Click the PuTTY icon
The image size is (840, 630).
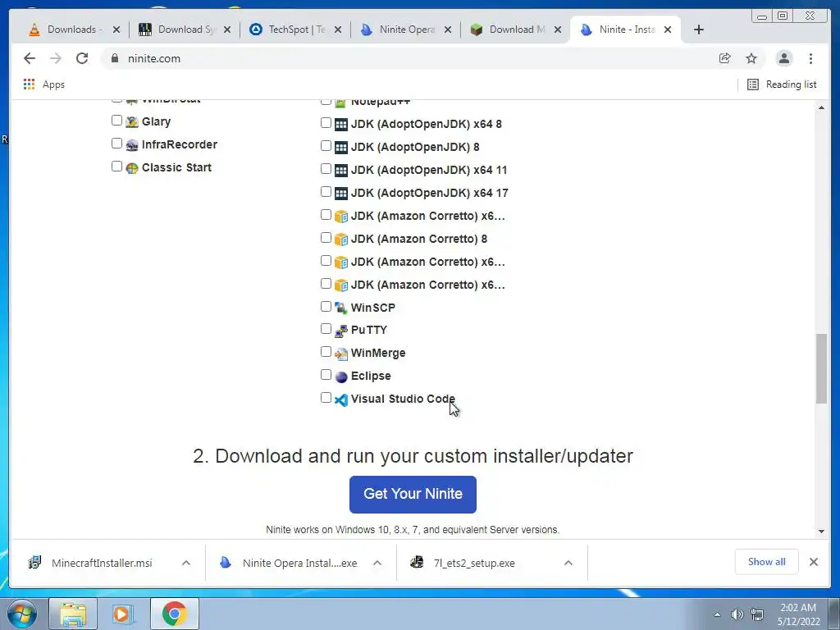340,331
